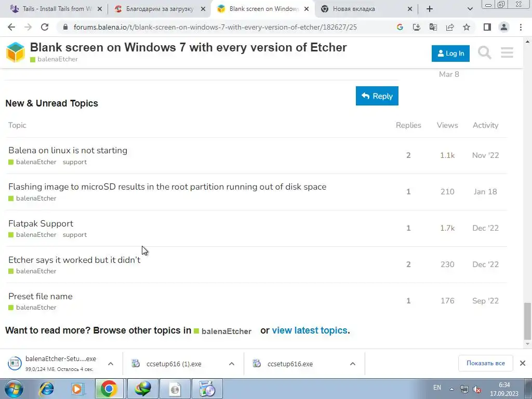Click the page vertical scrollbar thumb

tap(527, 321)
